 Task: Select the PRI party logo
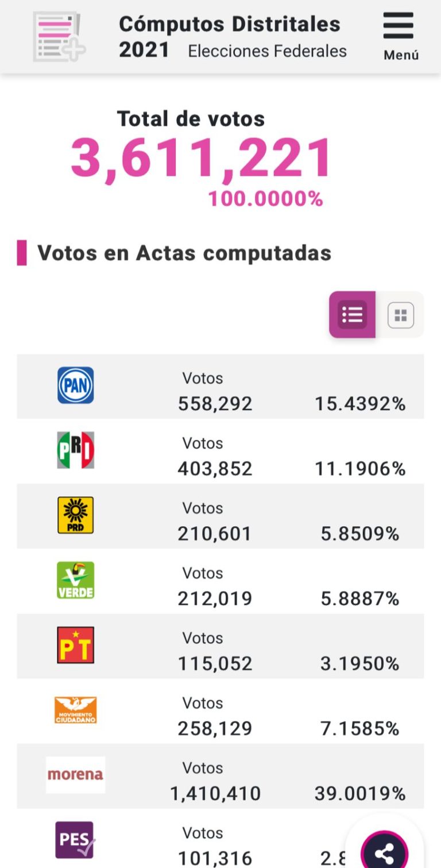coord(75,450)
